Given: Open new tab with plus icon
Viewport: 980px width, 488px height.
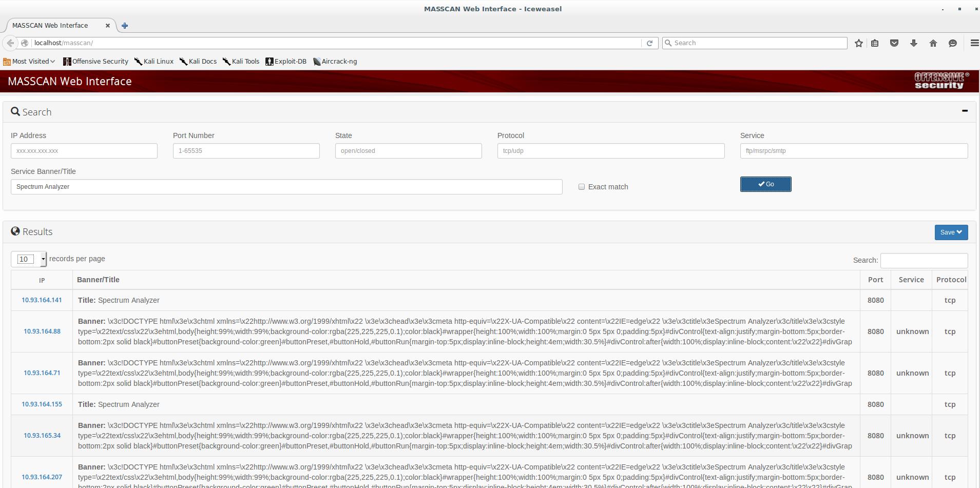Looking at the screenshot, I should pyautogui.click(x=125, y=26).
